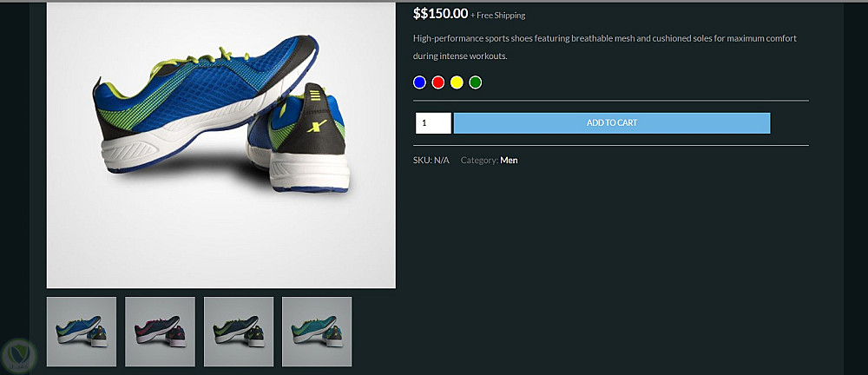Show the pink and black shoe thumbnail
Screen dimensions: 868x375
point(160,332)
